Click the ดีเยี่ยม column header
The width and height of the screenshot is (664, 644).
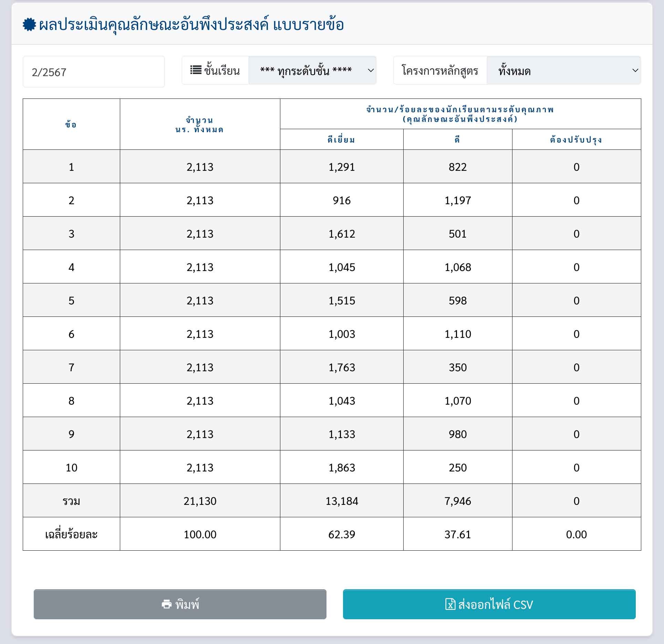(x=341, y=139)
